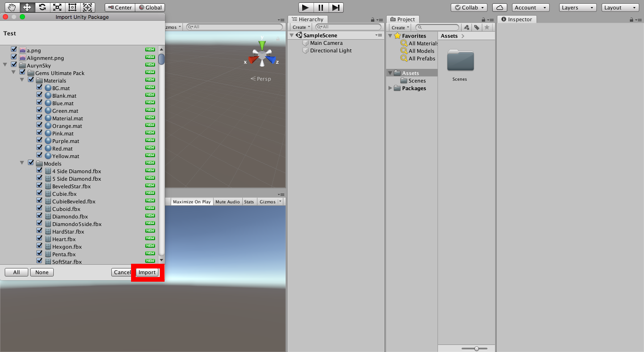
Task: Open Project Create dropdown
Action: [x=400, y=27]
